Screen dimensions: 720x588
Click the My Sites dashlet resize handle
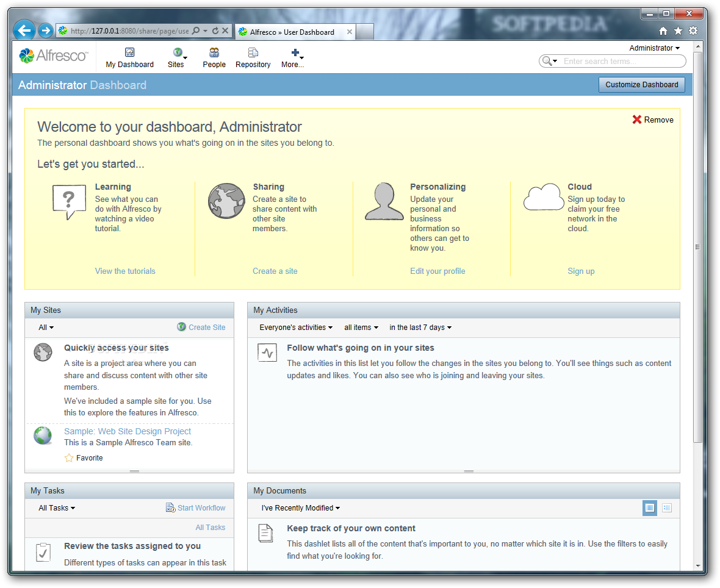(x=134, y=471)
